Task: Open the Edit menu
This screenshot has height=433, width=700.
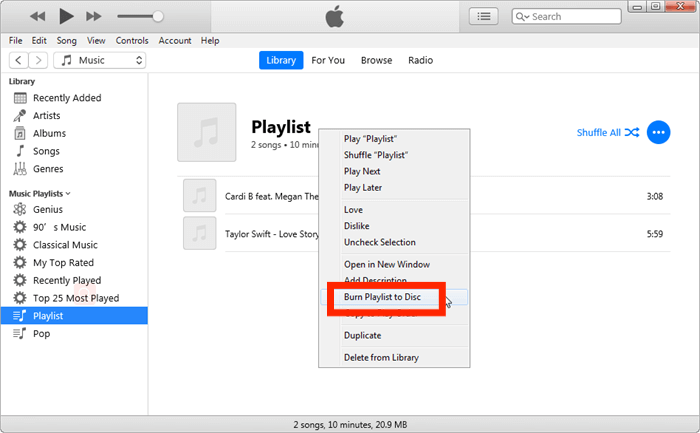Action: click(39, 41)
